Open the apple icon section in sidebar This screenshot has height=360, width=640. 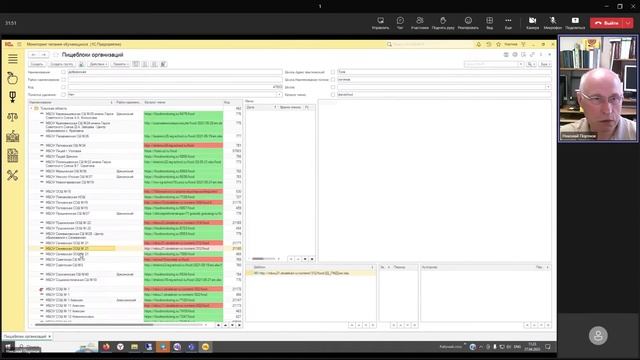13,78
